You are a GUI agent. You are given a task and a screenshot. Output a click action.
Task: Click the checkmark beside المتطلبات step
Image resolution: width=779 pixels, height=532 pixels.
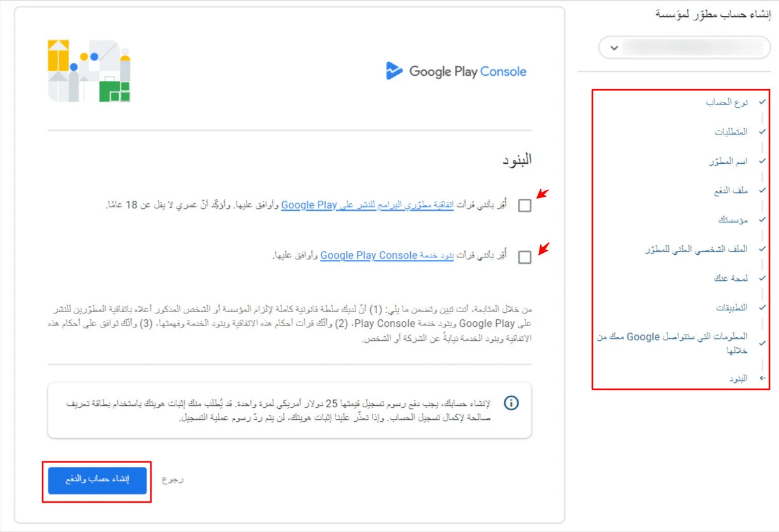click(762, 132)
